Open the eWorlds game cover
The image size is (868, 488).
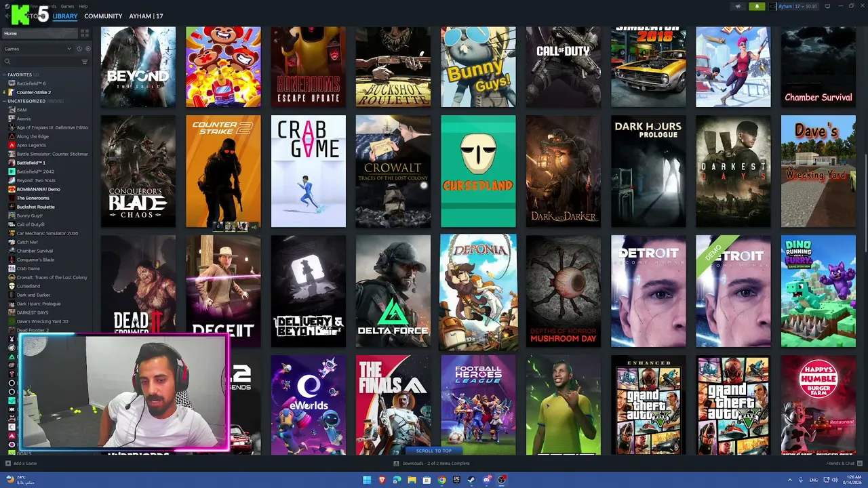(309, 405)
